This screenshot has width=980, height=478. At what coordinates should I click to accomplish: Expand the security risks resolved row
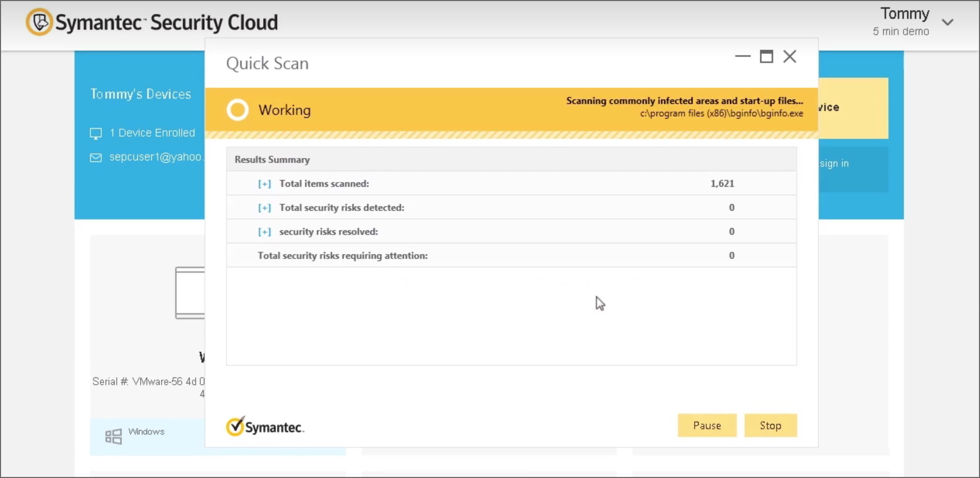265,232
